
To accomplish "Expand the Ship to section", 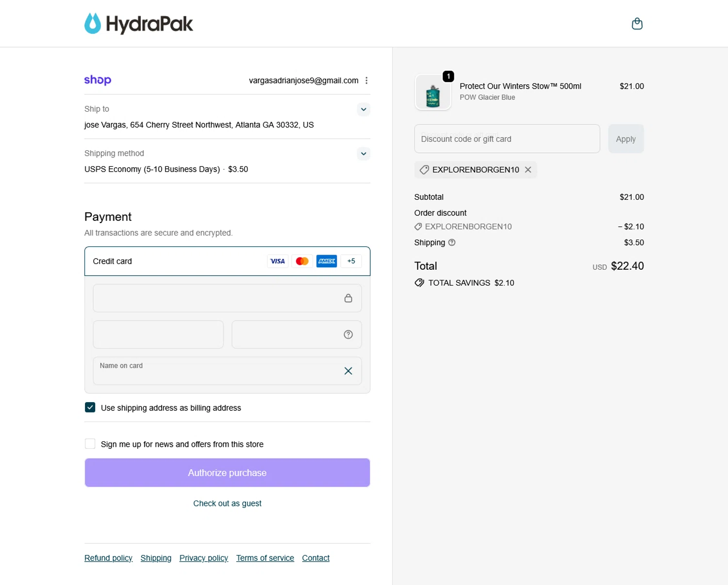I will click(364, 109).
